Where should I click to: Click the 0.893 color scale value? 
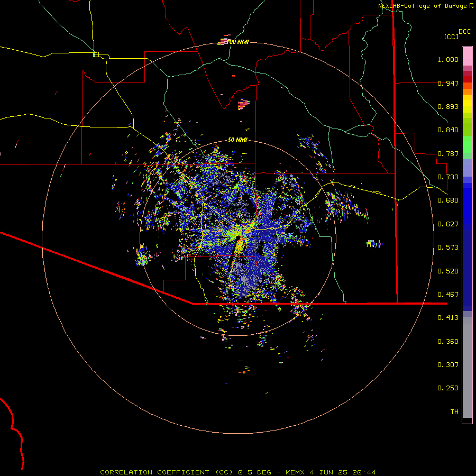tap(448, 106)
